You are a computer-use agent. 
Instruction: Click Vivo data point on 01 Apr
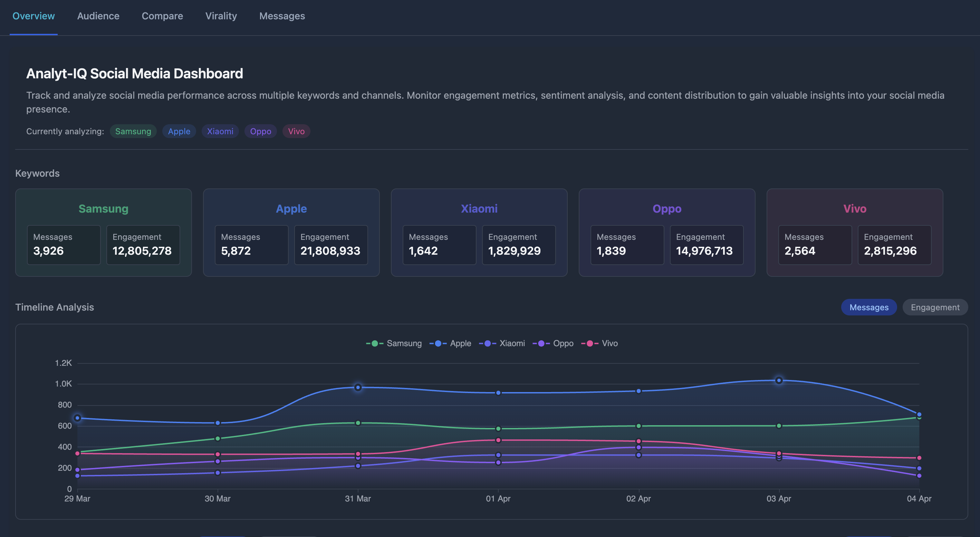click(498, 440)
